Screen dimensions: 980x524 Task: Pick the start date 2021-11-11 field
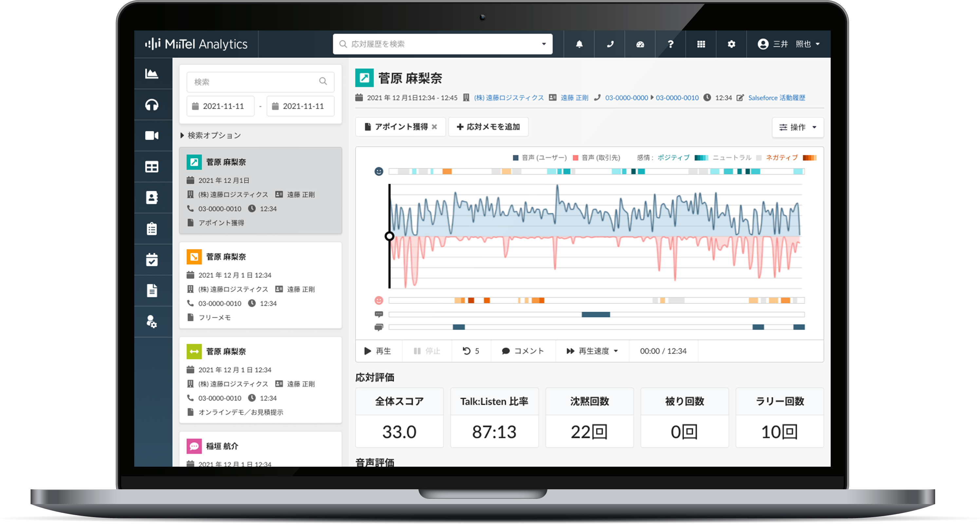(220, 106)
